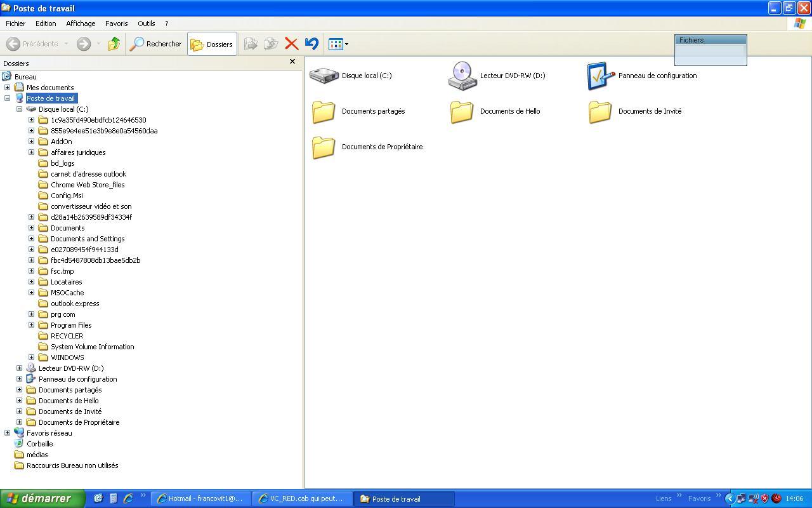
Task: Open the Outils menu
Action: pyautogui.click(x=147, y=23)
